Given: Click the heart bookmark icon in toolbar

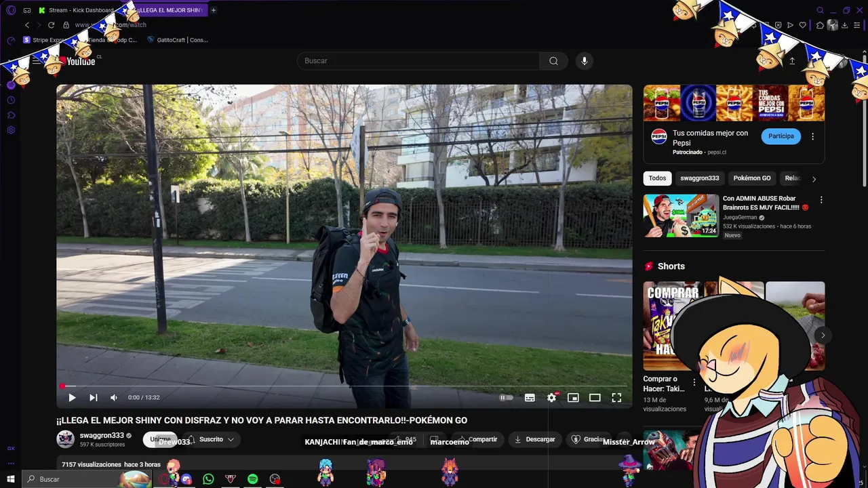Looking at the screenshot, I should (803, 25).
